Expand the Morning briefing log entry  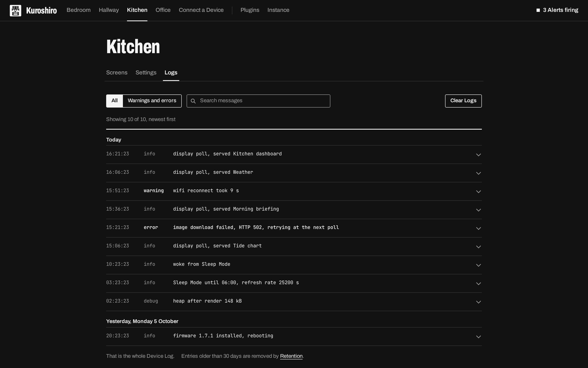coord(294,210)
